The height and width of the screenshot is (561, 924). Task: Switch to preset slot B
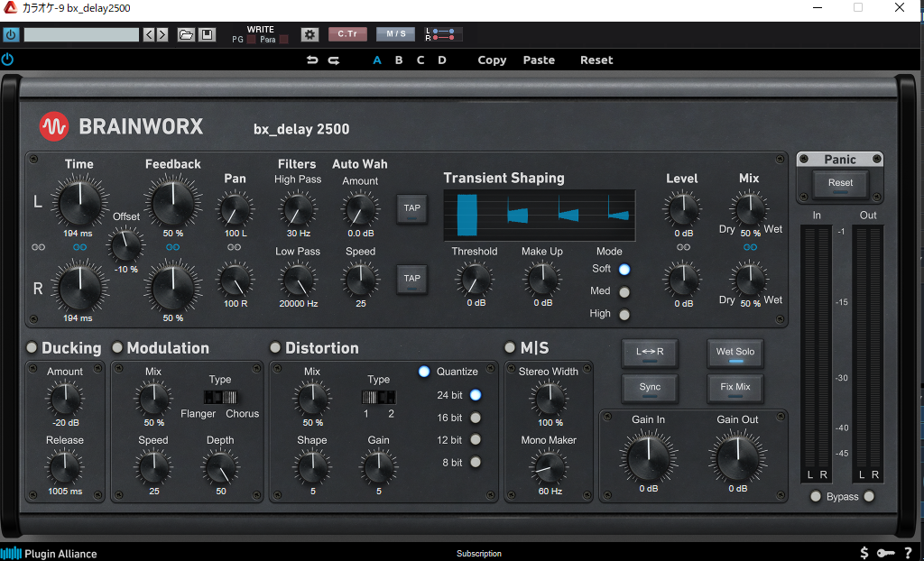(399, 60)
